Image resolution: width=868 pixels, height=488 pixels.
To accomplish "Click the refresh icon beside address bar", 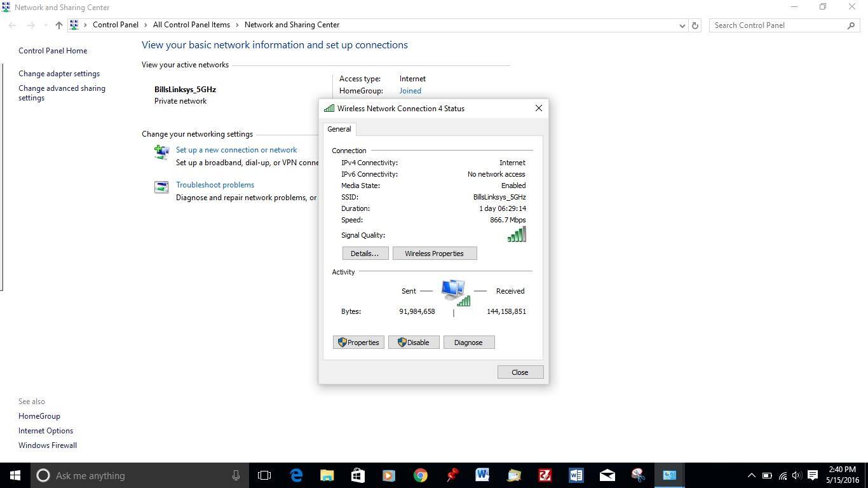I will click(x=695, y=25).
